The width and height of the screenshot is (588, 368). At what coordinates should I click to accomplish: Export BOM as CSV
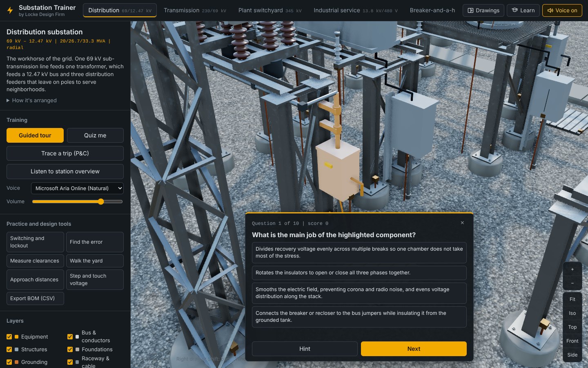point(35,298)
